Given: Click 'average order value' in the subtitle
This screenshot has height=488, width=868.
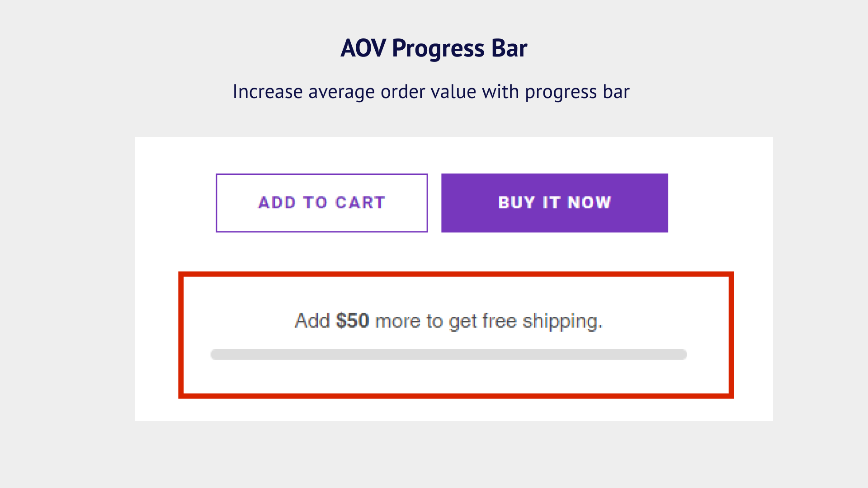Looking at the screenshot, I should 392,92.
